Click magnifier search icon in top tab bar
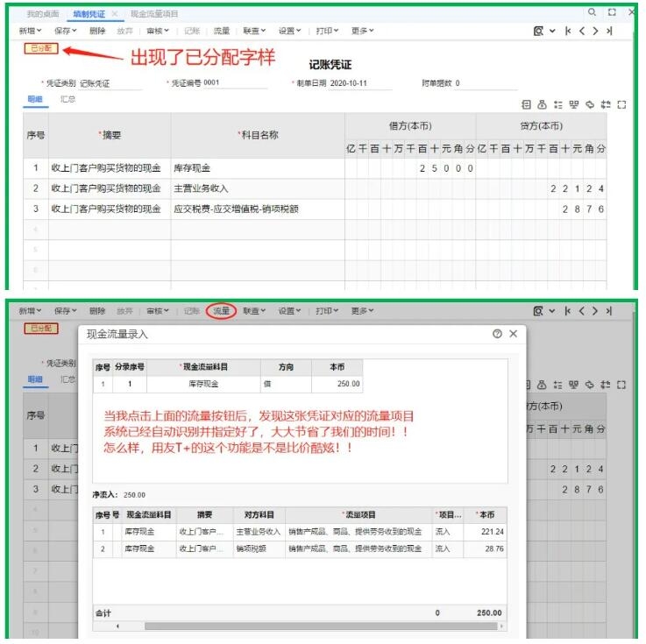Screen dimensions: 646x644 click(x=592, y=12)
